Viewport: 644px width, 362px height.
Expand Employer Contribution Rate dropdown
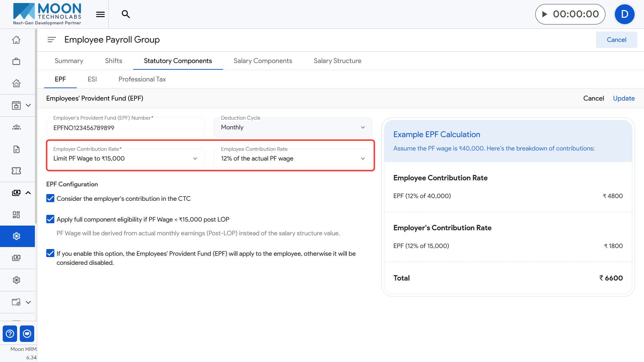point(125,159)
